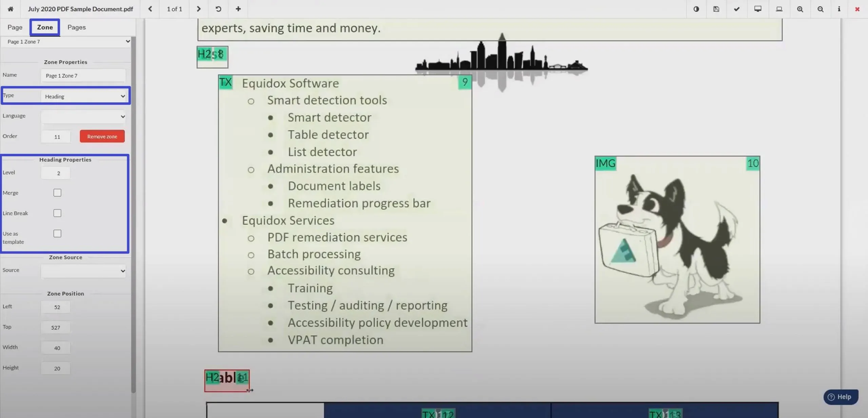Enable the Line Break checkbox
This screenshot has width=868, height=418.
(x=57, y=213)
